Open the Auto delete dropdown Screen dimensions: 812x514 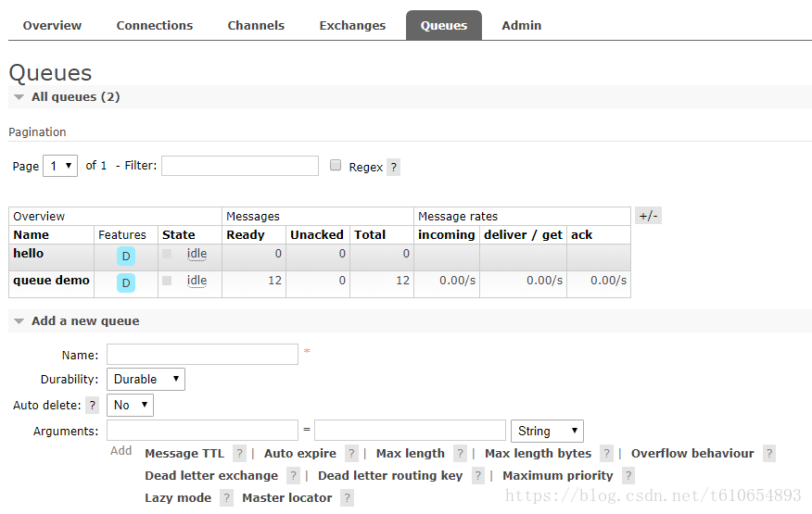(130, 405)
